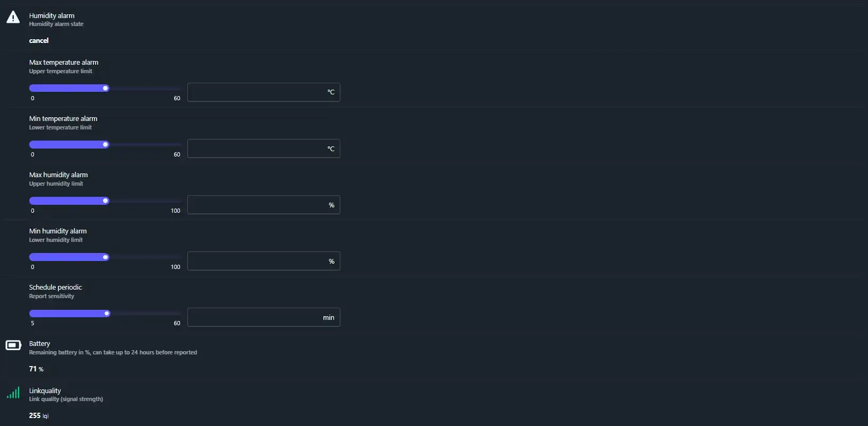The width and height of the screenshot is (868, 426).
Task: Click into the Min humidity alarm % field
Action: 255,261
